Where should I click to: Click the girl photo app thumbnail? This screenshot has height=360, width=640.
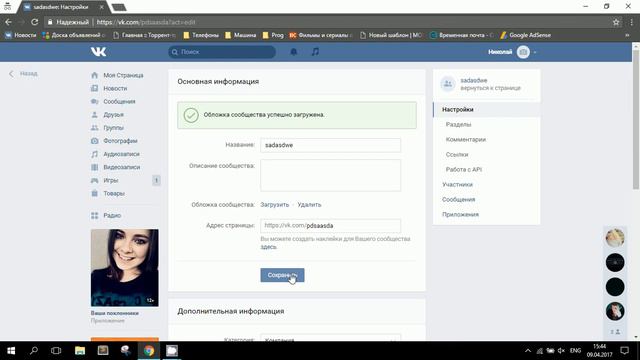click(x=124, y=268)
